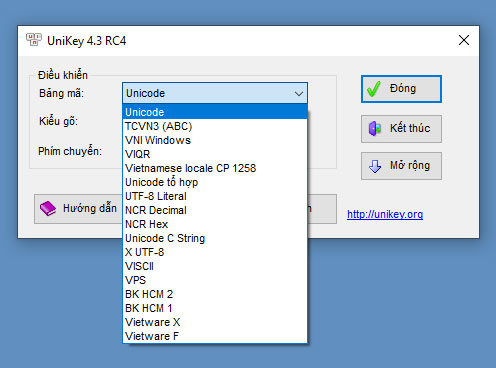Viewport: 496px width, 368px height.
Task: Choose VNI Windows encoding
Action: click(215, 140)
